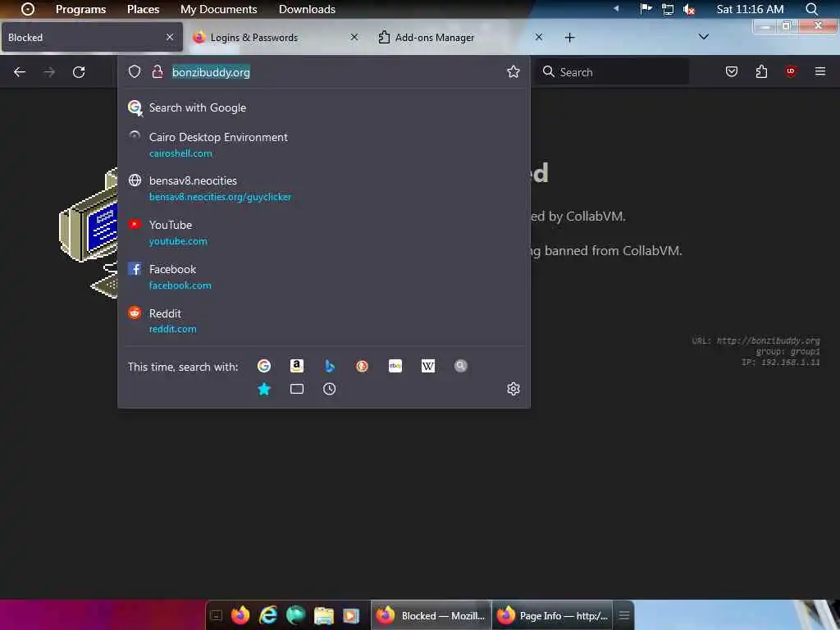Choose the Search with Google suggestion
840x630 pixels.
point(323,107)
